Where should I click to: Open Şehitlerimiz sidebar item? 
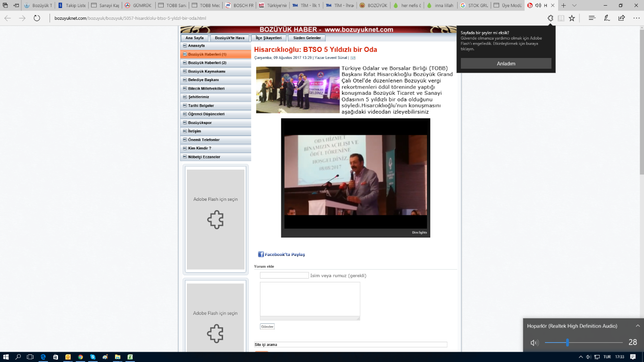216,97
